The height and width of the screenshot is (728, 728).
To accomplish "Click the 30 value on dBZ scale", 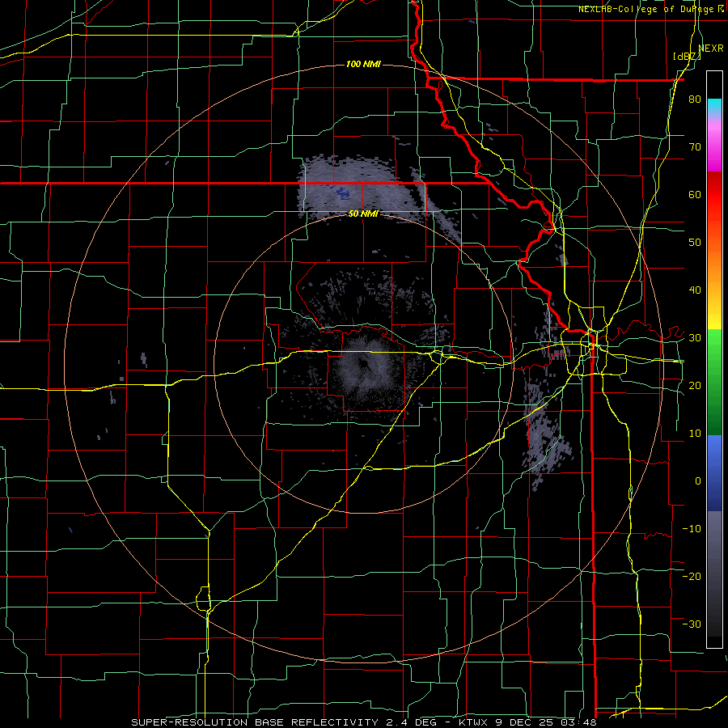I will point(695,337).
